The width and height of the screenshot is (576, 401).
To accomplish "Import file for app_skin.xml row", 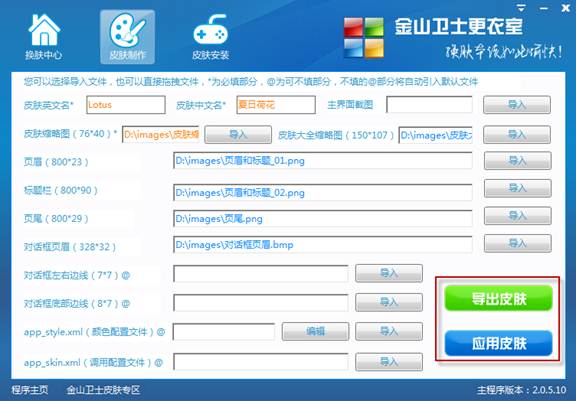I will (389, 362).
